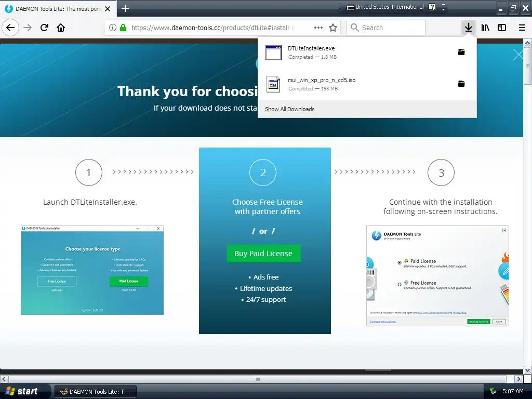
Task: Click Choose Free License with partner offers
Action: tap(268, 207)
